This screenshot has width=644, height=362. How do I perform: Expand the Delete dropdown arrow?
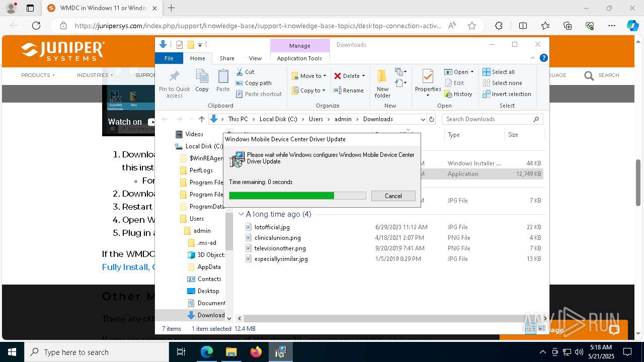click(x=363, y=76)
